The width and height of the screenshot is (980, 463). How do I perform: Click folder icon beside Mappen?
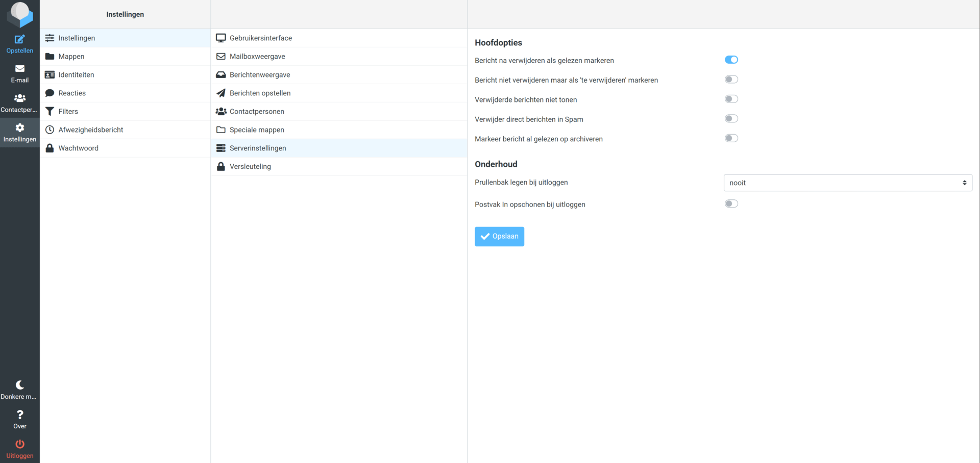[x=50, y=57]
